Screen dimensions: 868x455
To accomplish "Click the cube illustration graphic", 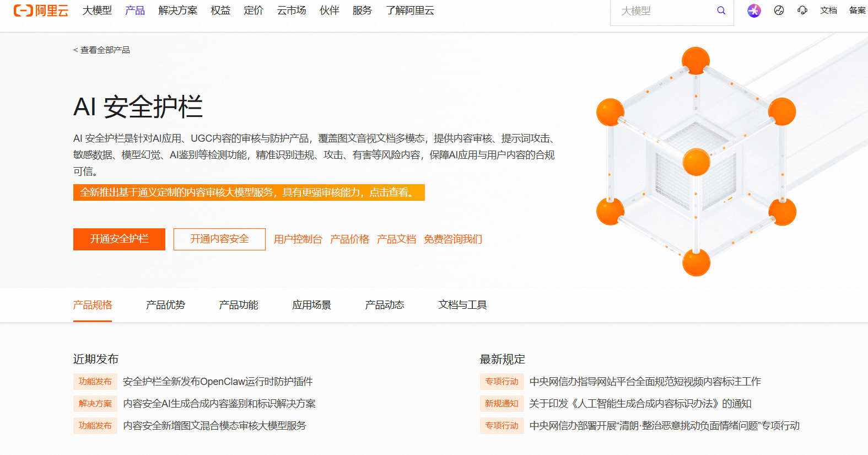I will 696,162.
